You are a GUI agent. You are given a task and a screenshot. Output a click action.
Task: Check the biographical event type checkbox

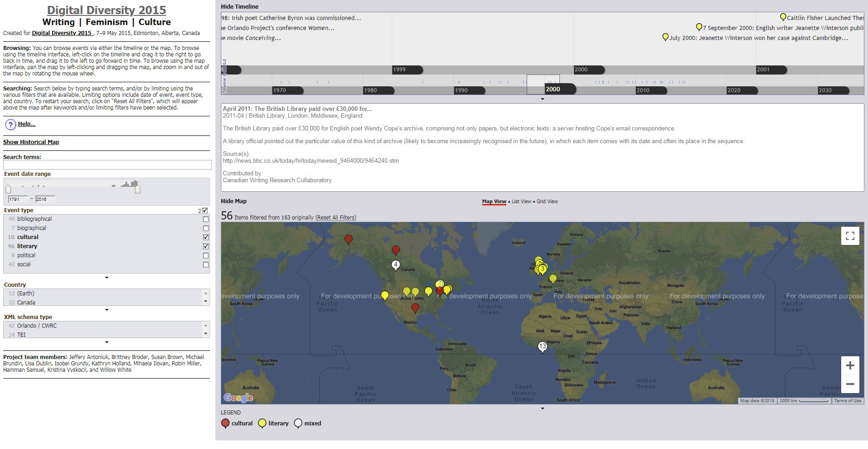point(206,228)
